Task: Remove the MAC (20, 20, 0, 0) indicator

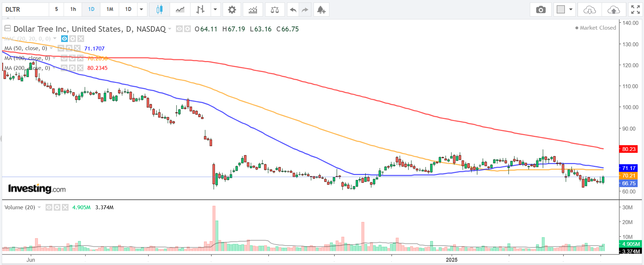Action: (81, 39)
